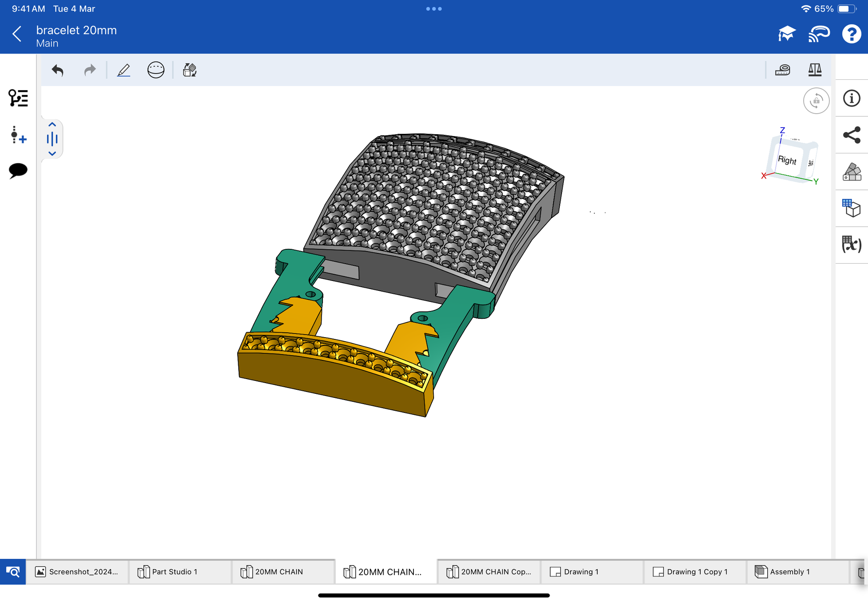Viewport: 868px width, 603px height.
Task: Toggle the rotation lock button
Action: tap(816, 101)
